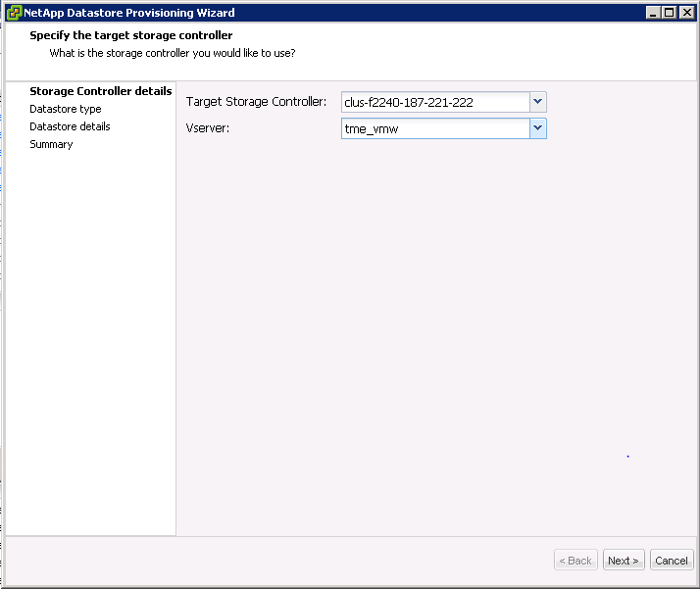Click the tme_vmw Vserver field
Screen dimensions: 700x589
(x=435, y=128)
